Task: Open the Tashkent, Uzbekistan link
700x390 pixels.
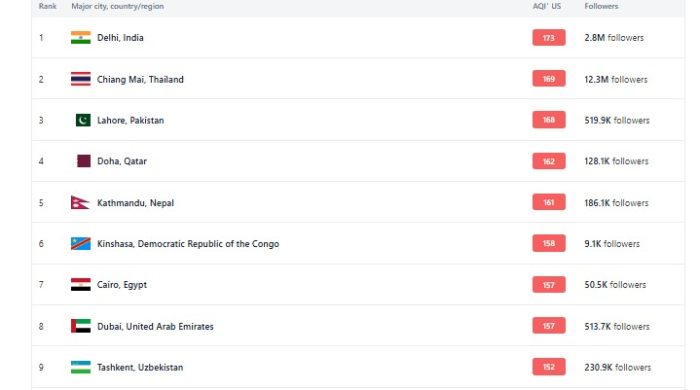Action: coord(140,368)
